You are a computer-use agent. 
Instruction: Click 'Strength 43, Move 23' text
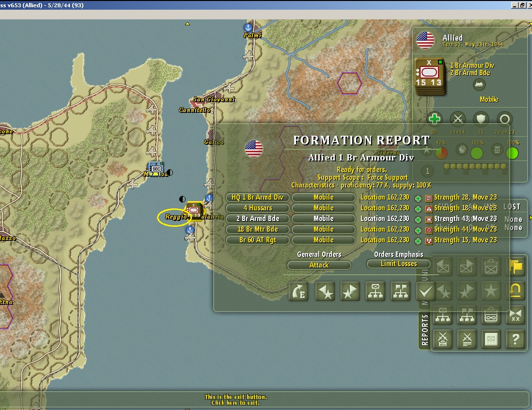coord(466,219)
